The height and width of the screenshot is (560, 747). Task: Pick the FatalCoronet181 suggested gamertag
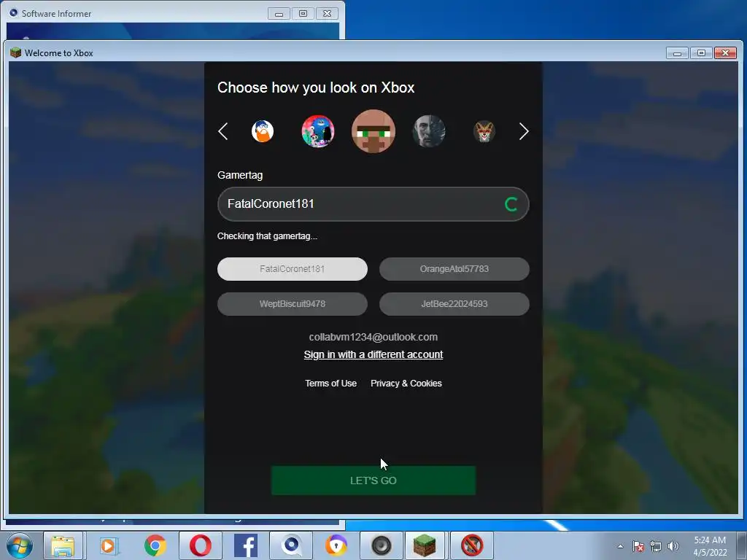pos(293,269)
